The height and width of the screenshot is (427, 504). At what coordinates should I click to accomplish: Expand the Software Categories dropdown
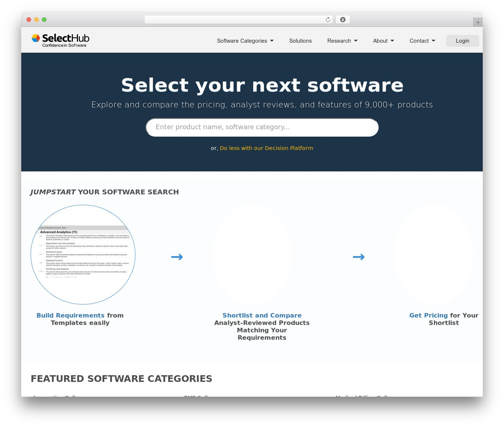pyautogui.click(x=245, y=41)
